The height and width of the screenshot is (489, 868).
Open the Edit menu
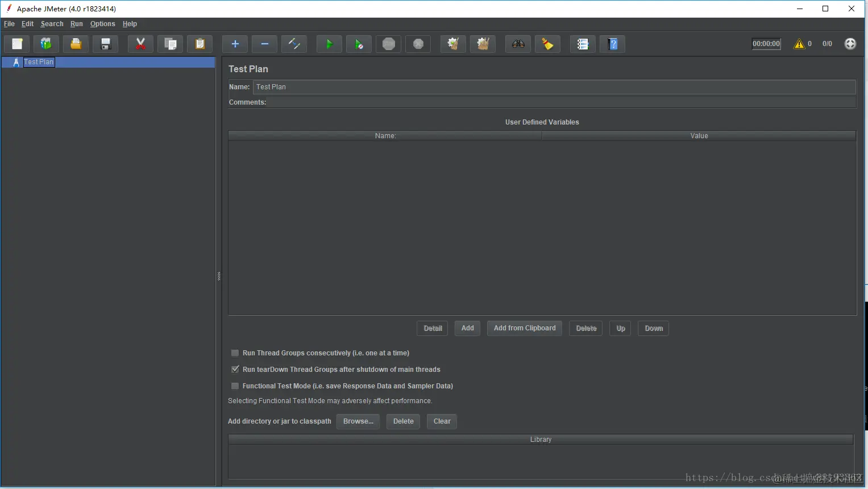(27, 24)
